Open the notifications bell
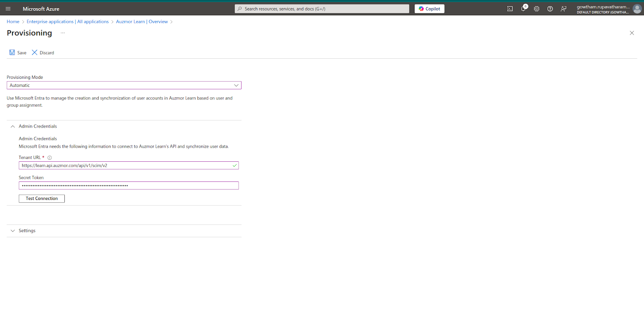This screenshot has width=644, height=309. (523, 8)
